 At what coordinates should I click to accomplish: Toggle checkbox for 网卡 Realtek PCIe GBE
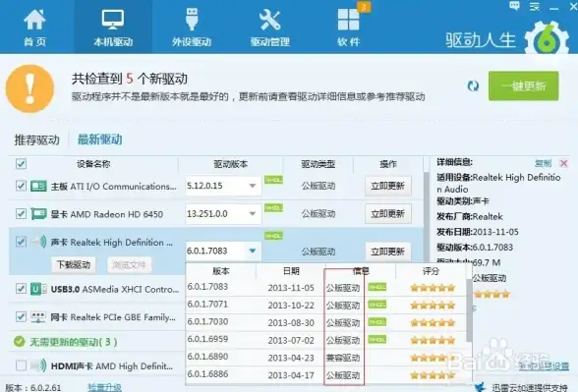click(21, 316)
